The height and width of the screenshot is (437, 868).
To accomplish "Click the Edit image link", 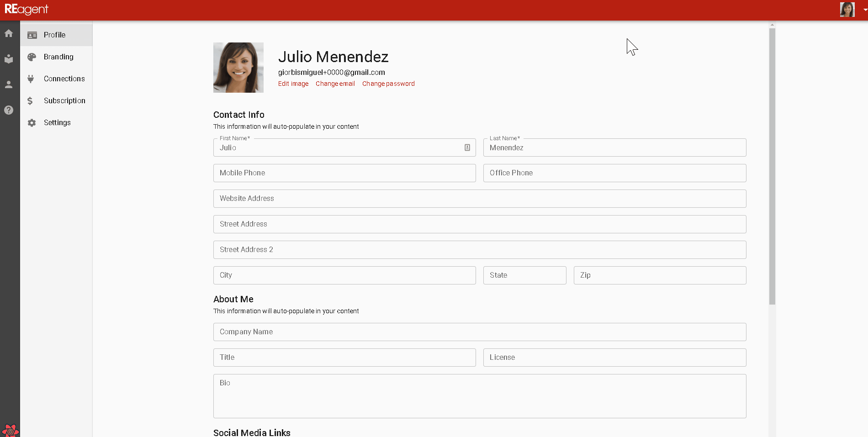I will point(293,84).
